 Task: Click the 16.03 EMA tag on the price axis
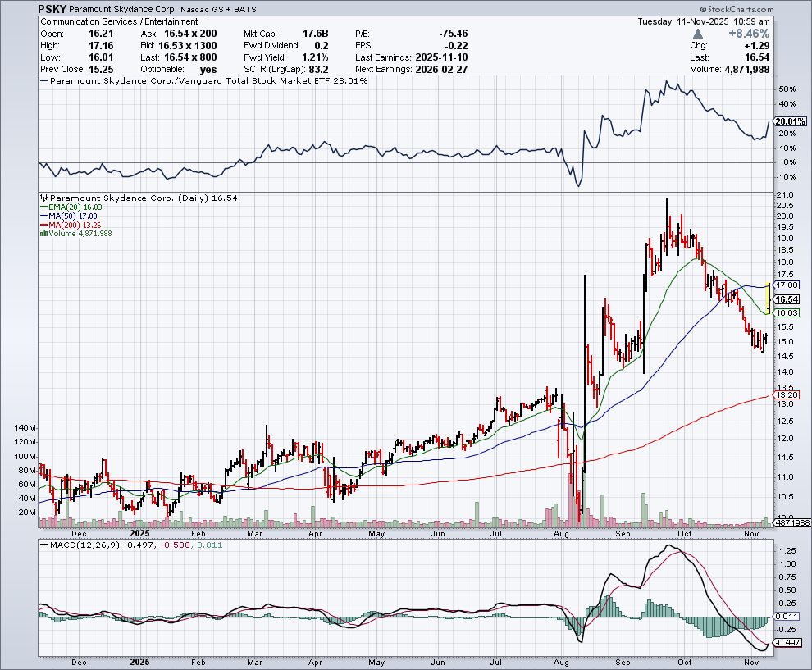point(786,313)
